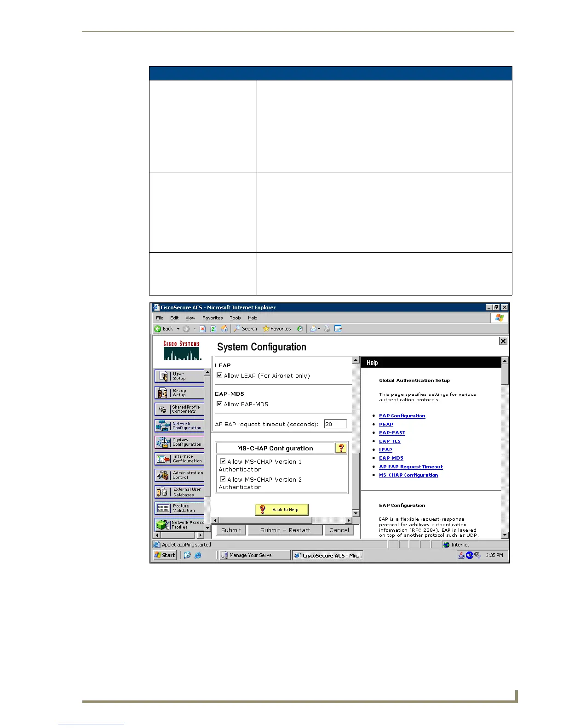Open Administration Control section
563x728 pixels.
(x=179, y=475)
